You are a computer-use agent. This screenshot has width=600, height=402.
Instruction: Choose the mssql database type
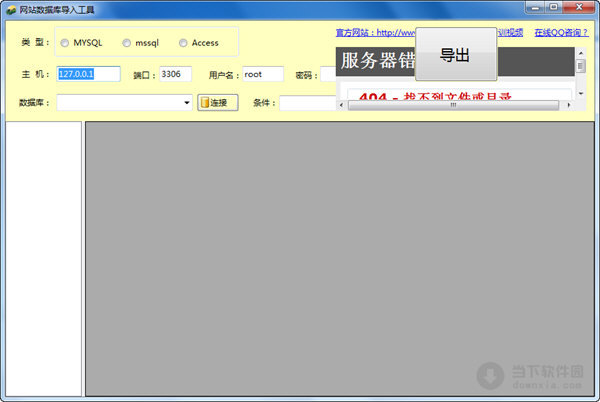tap(127, 43)
